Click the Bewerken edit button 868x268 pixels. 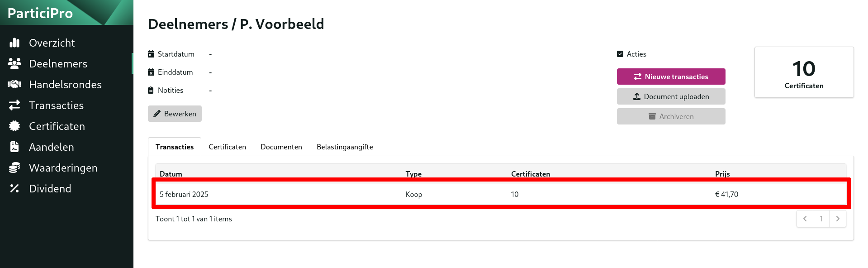[x=175, y=114]
